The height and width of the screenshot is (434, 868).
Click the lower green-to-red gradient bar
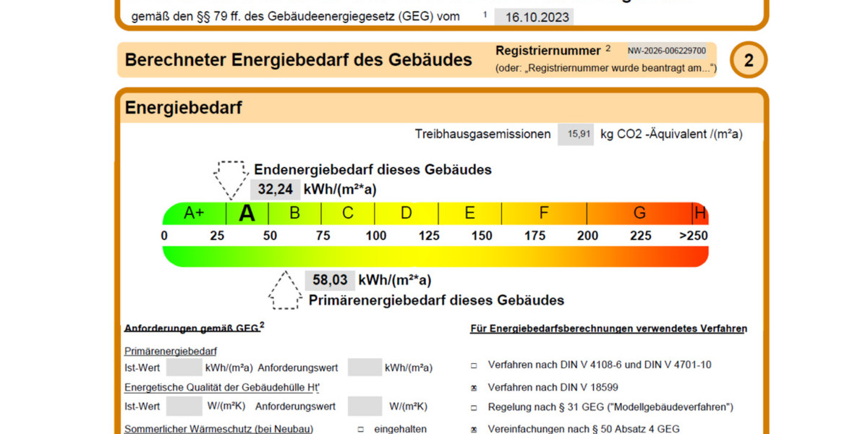coord(435,257)
